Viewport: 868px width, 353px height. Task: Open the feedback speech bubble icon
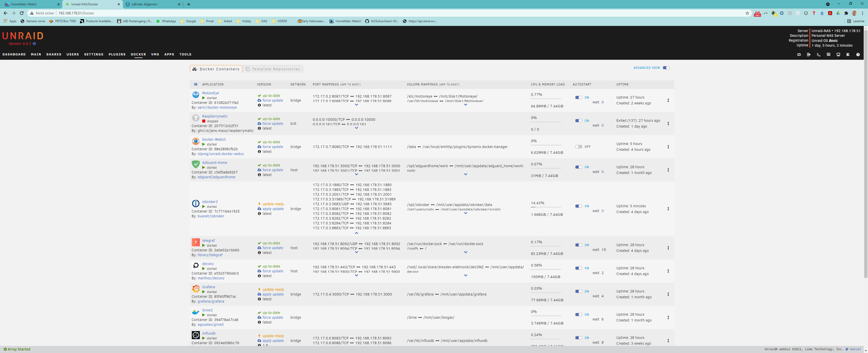828,54
